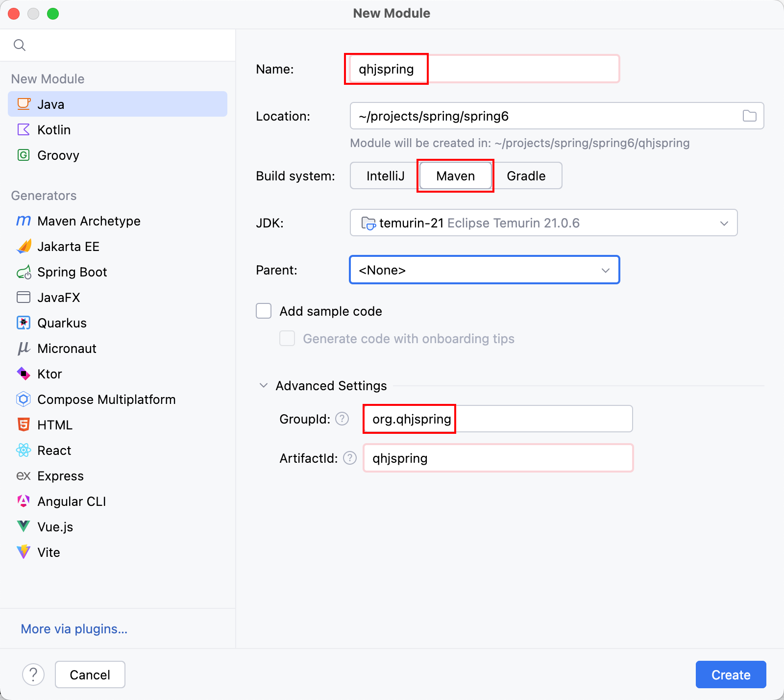Open dialog help button at bottom left

[33, 675]
